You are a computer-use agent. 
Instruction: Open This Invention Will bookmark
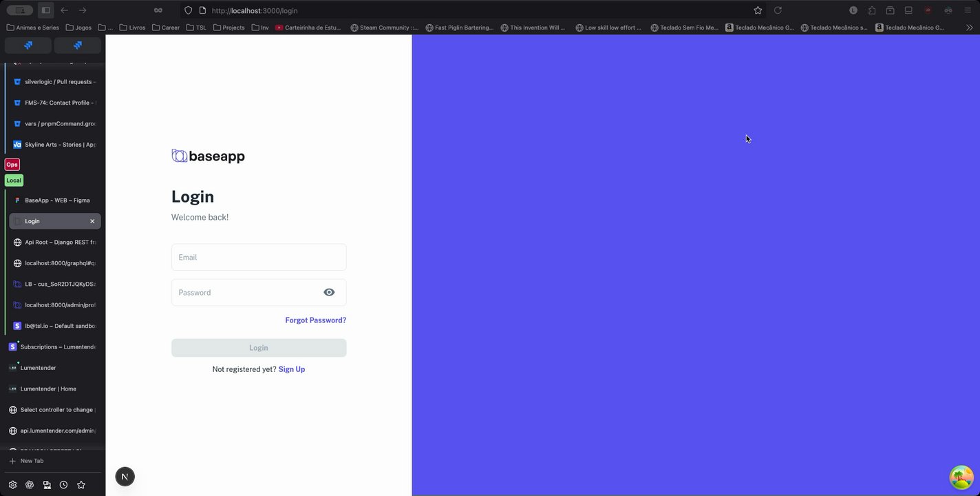pyautogui.click(x=533, y=28)
